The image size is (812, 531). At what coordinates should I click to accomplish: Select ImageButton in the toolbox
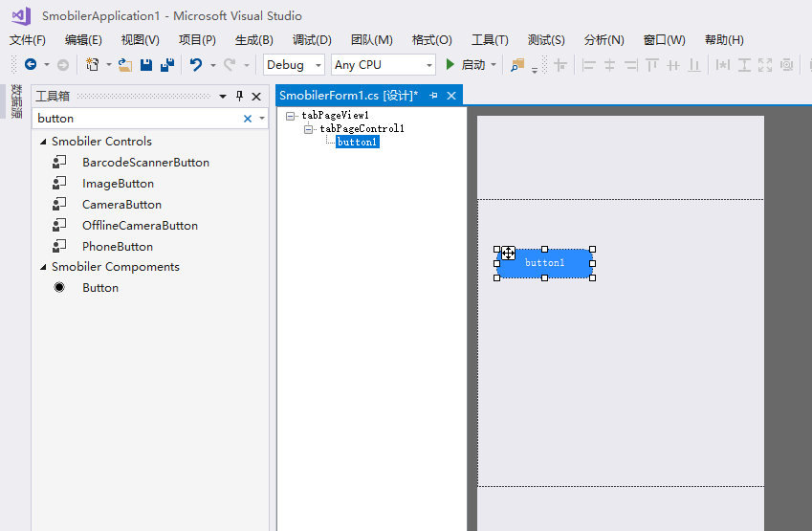118,184
